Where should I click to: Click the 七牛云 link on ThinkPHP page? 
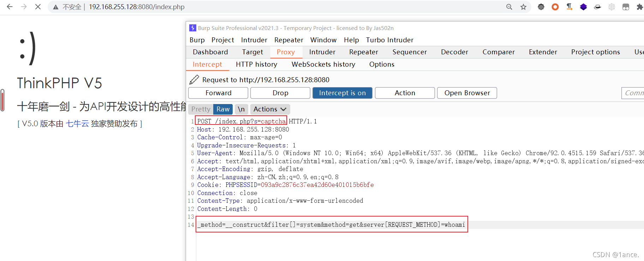[77, 123]
